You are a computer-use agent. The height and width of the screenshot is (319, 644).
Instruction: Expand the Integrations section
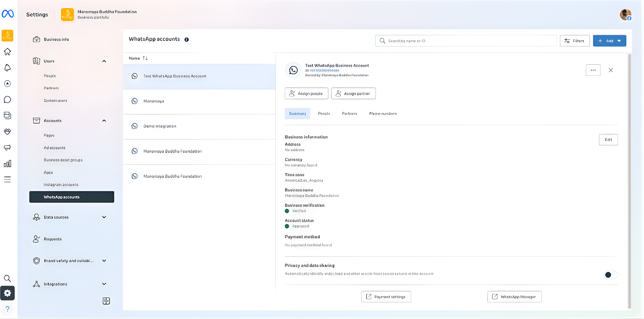point(104,284)
